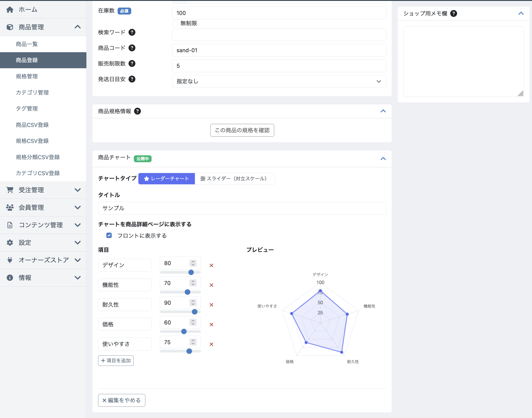Viewport: 532px width, 418px height.
Task: Click stepper arrows on 耐久性 value 90
Action: click(193, 303)
